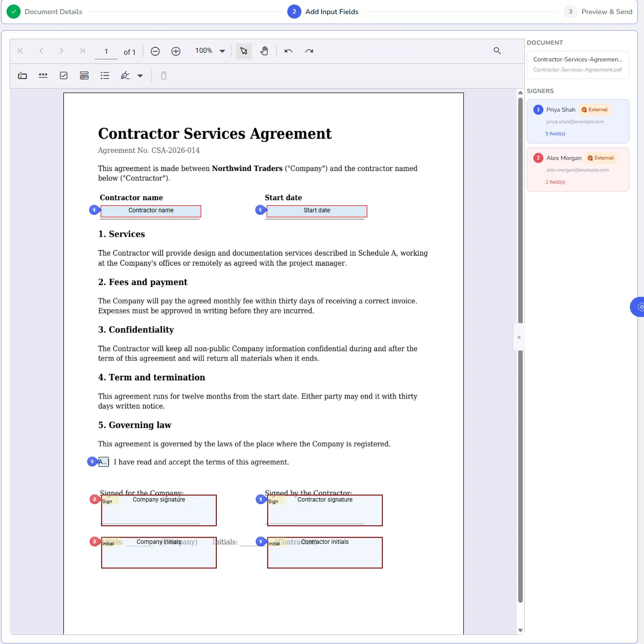Viewport: 644px width, 644px height.
Task: Select signer Alex Morgan card
Action: (x=578, y=170)
